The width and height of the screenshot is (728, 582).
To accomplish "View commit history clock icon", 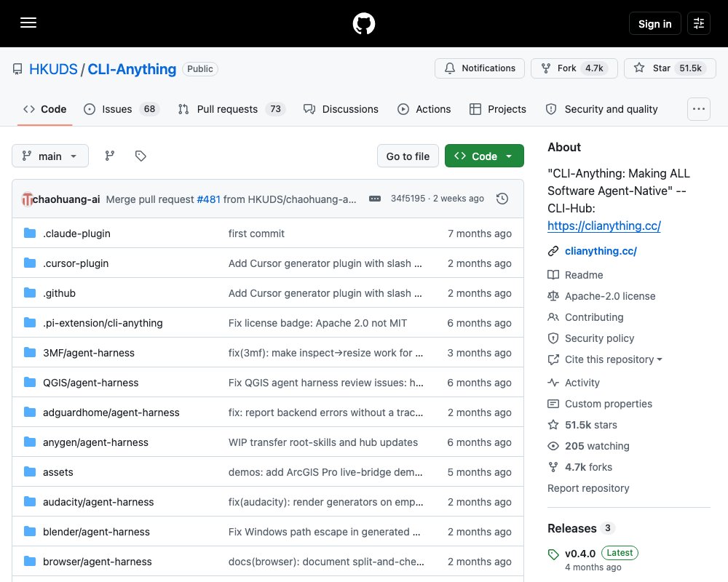I will (502, 199).
